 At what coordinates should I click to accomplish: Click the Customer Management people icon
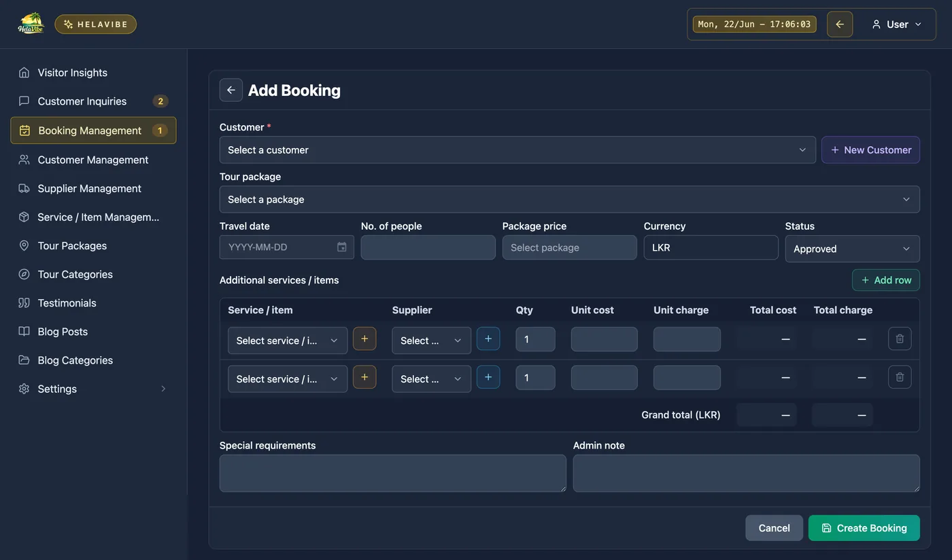(24, 160)
